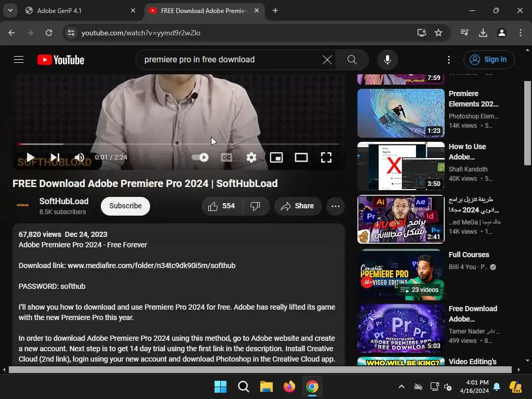532x399 pixels.
Task: View site information icon in address bar
Action: tap(71, 33)
